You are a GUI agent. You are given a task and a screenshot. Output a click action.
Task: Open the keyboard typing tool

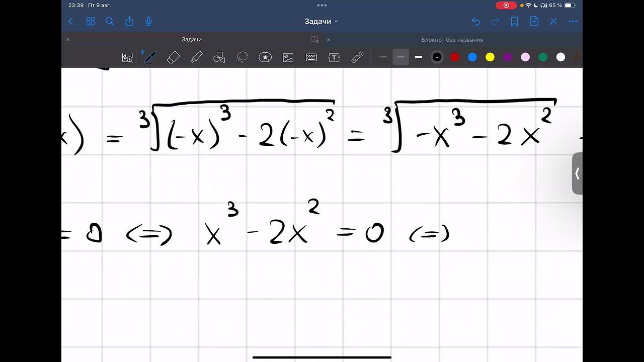click(311, 57)
